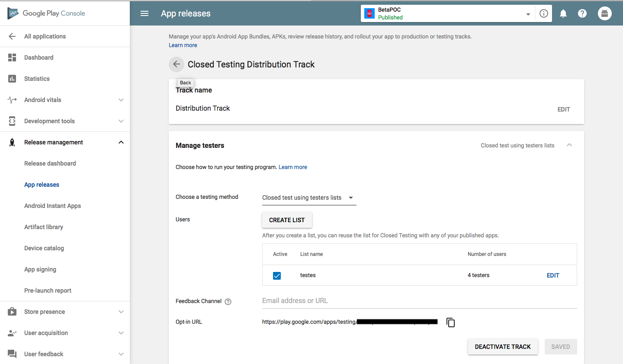Open the user account avatar
This screenshot has width=623, height=364.
point(604,13)
